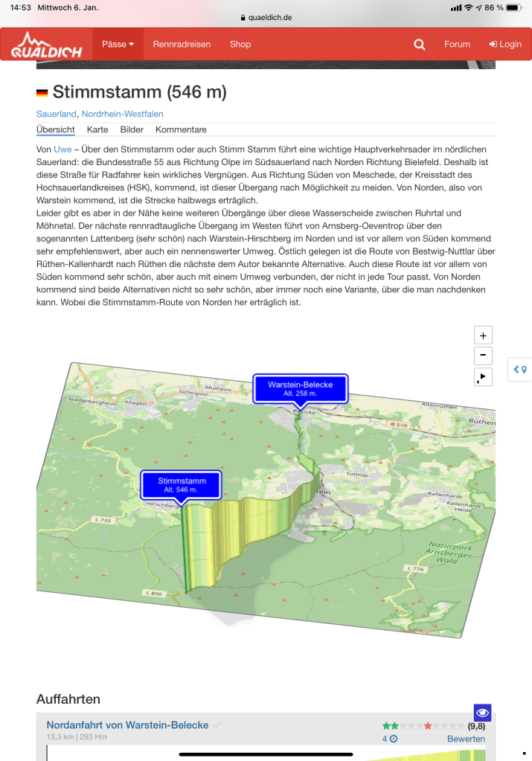Click the clock icon next to 4

394,739
